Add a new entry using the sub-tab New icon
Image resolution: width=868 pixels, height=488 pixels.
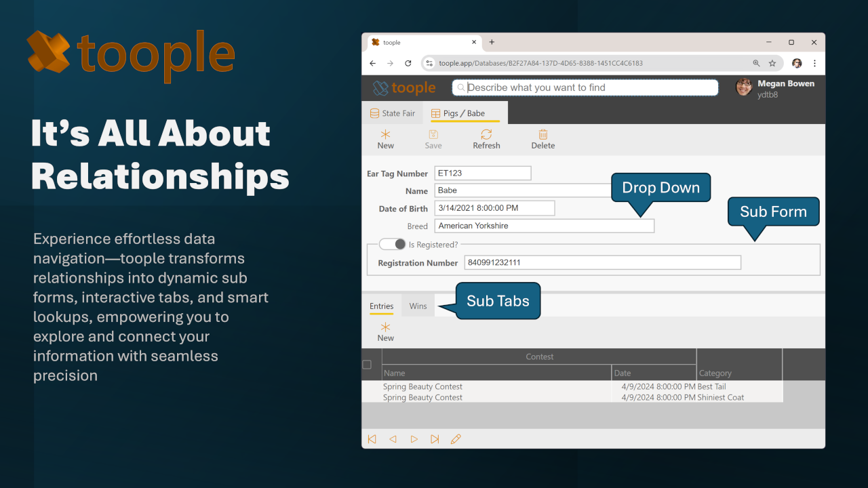385,327
